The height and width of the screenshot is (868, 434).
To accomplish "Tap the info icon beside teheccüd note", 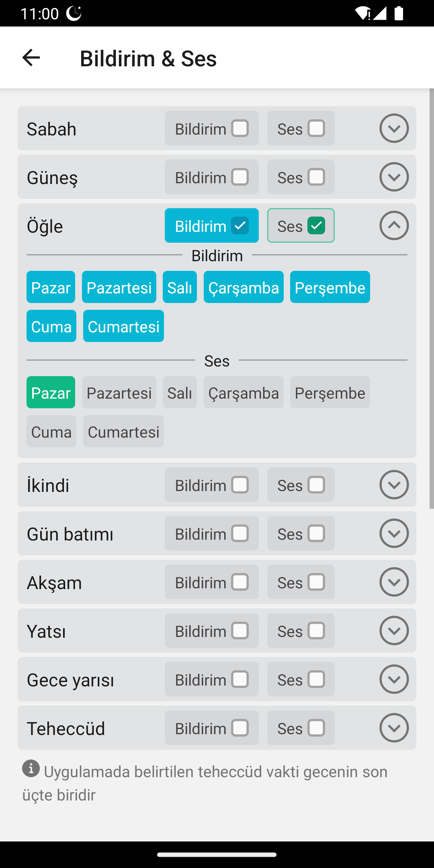I will point(31,768).
